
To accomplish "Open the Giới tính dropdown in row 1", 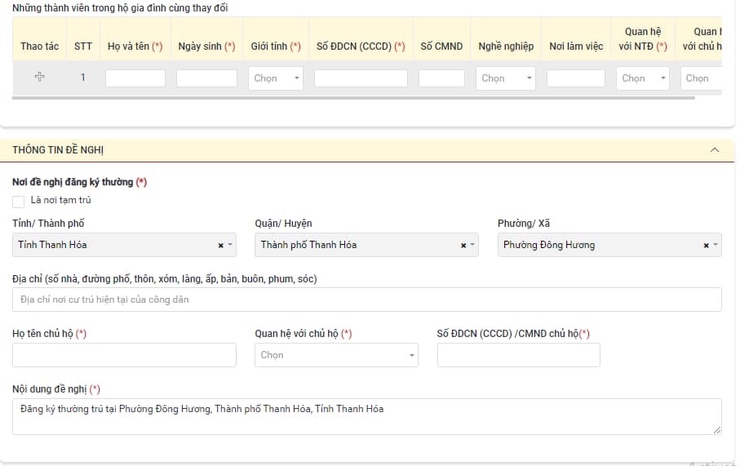I will point(275,78).
